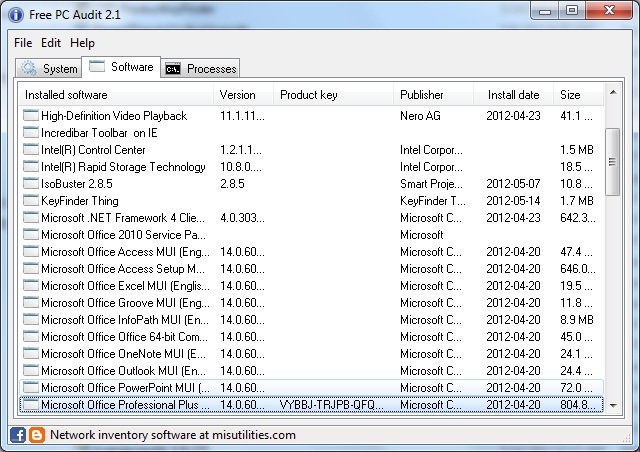Select the Intel(R) Control Center row
The height and width of the screenshot is (452, 640).
[311, 150]
